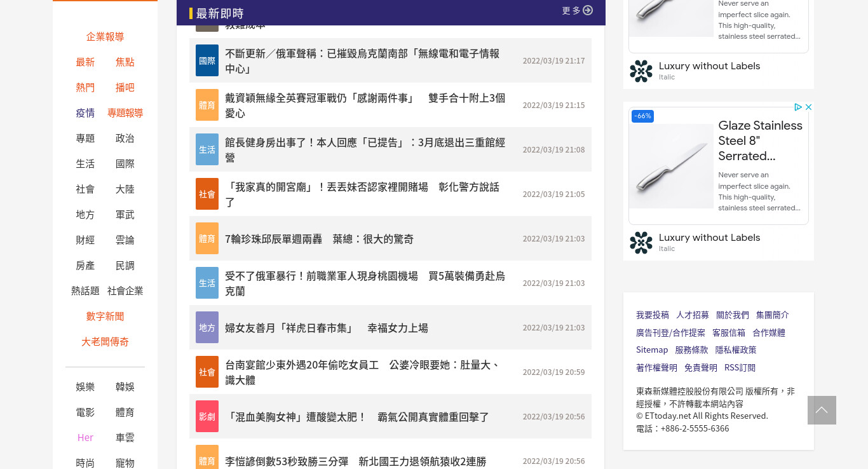Click the 國際 category badge on 俄軍聲稱 story

(207, 60)
